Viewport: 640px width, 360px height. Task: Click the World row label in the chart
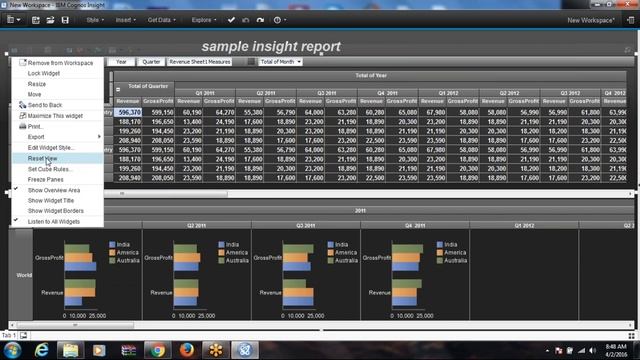pos(24,275)
